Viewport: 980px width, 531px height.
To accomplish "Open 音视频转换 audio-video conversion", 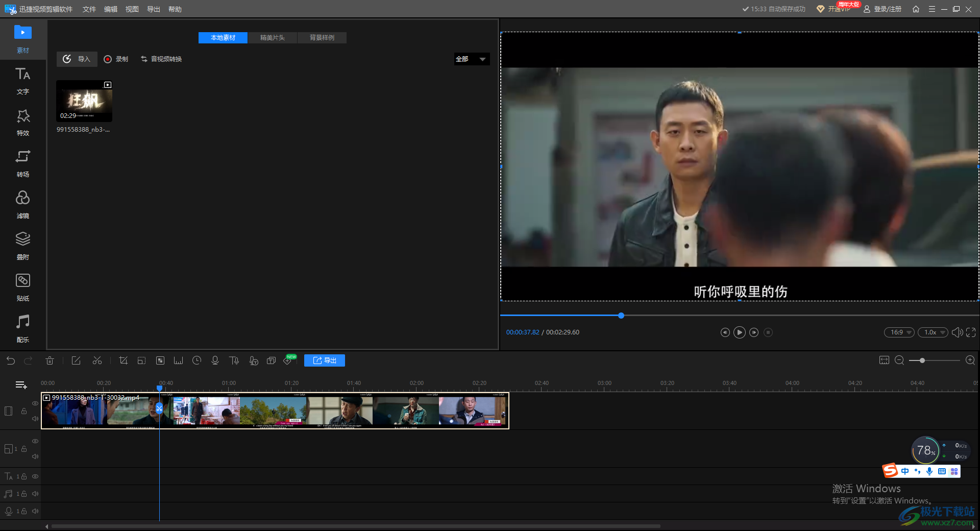I will [161, 59].
